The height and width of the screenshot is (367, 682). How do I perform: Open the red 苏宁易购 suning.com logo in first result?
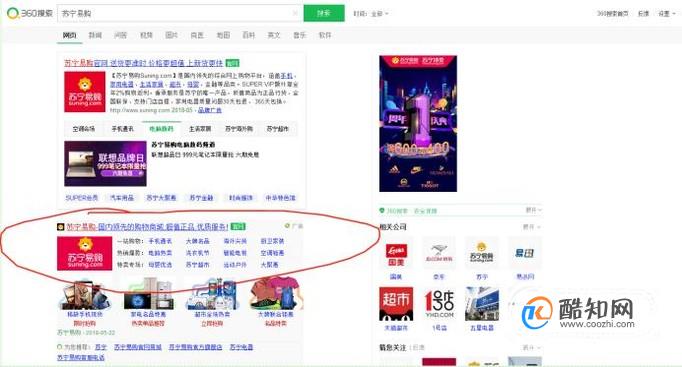coord(85,92)
